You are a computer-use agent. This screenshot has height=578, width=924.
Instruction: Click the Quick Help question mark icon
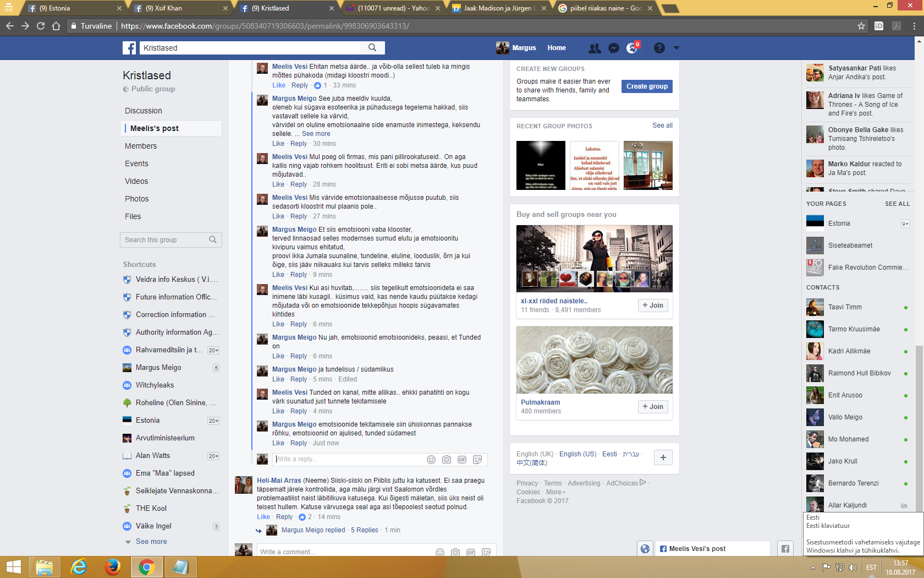[x=659, y=48]
